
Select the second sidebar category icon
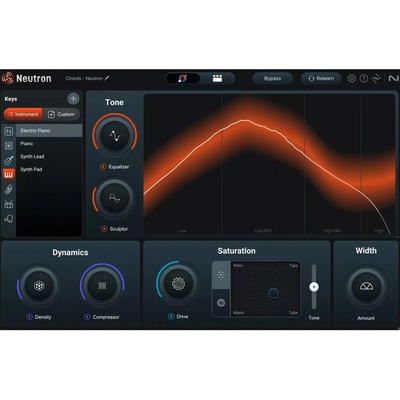(9, 146)
